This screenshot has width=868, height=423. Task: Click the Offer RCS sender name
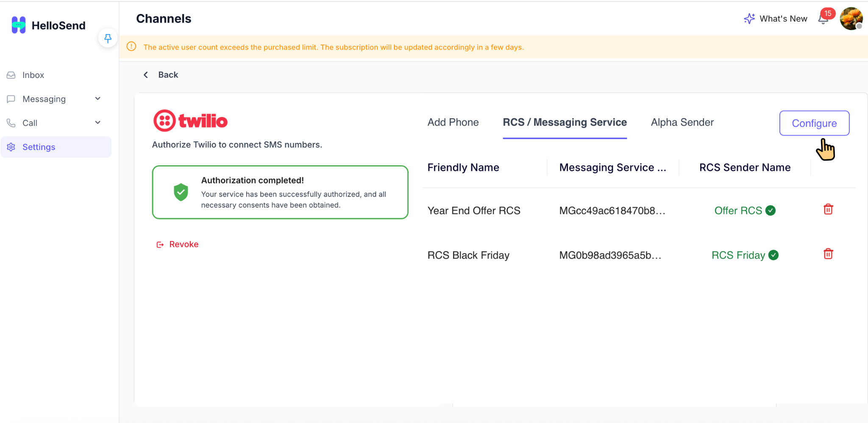tap(738, 211)
